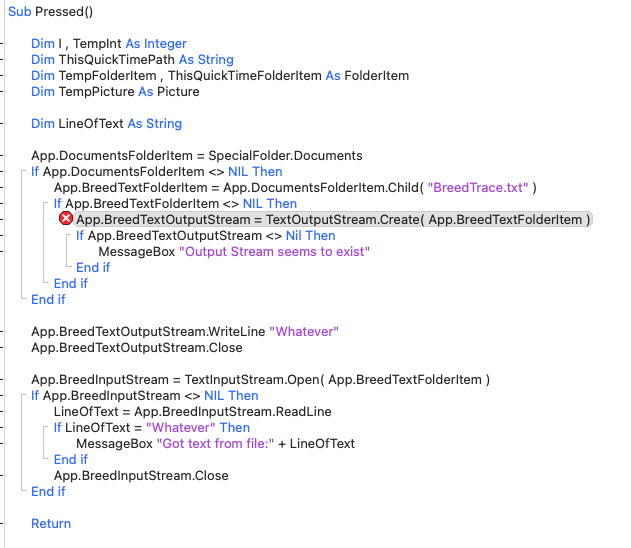Click the ThisQuickTimePath variable declaration
The width and height of the screenshot is (631, 548).
click(x=116, y=59)
